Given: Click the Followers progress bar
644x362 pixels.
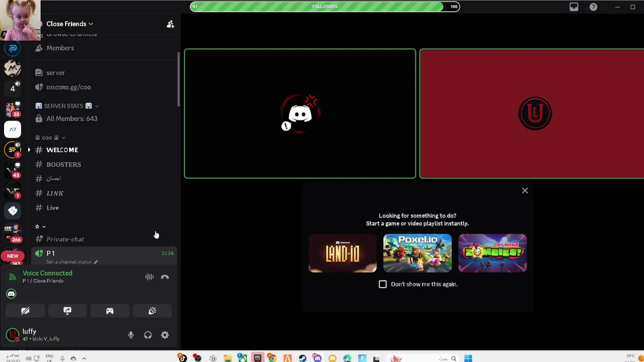Looking at the screenshot, I should 325,7.
